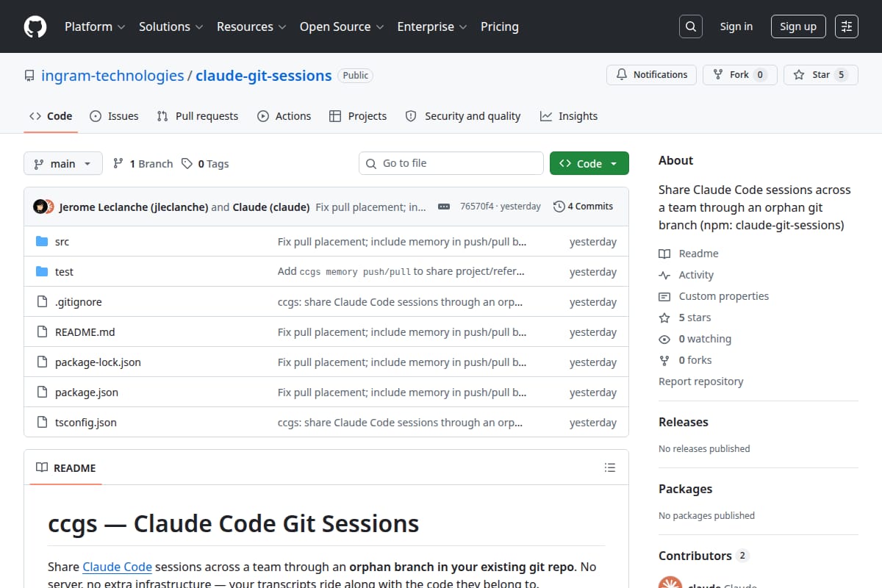Open the src folder

62,242
